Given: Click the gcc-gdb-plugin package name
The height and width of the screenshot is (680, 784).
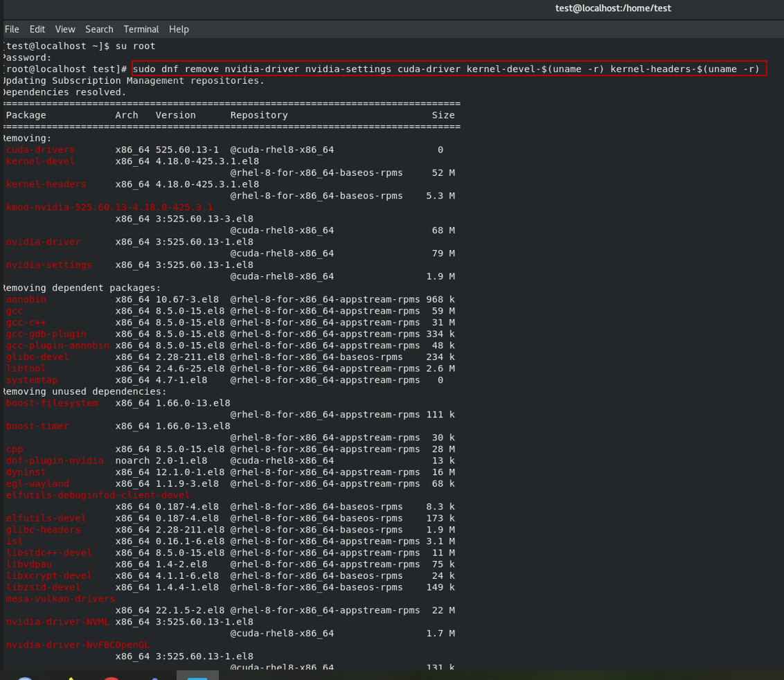Looking at the screenshot, I should [46, 334].
